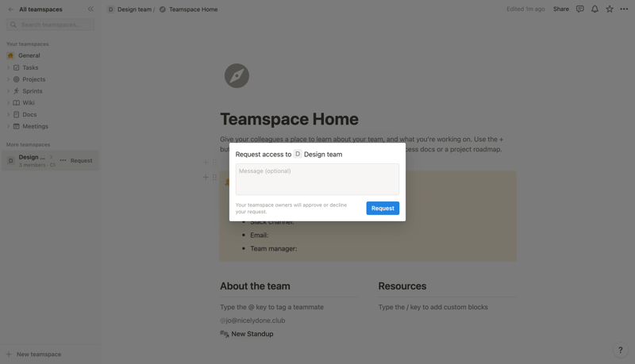This screenshot has height=364, width=635.
Task: Click the Email: bullet line
Action: pos(260,235)
